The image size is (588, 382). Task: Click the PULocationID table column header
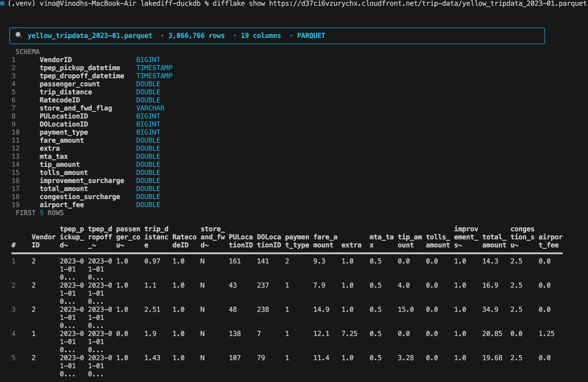point(241,241)
